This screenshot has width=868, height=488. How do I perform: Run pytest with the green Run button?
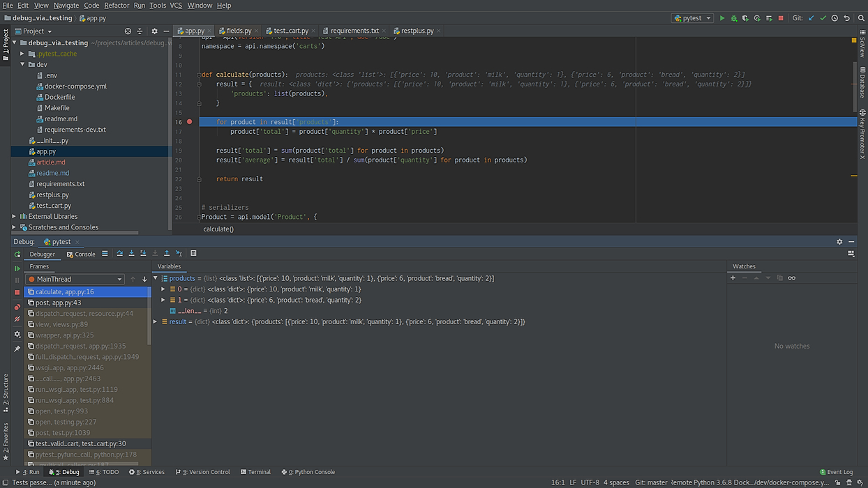pyautogui.click(x=722, y=18)
